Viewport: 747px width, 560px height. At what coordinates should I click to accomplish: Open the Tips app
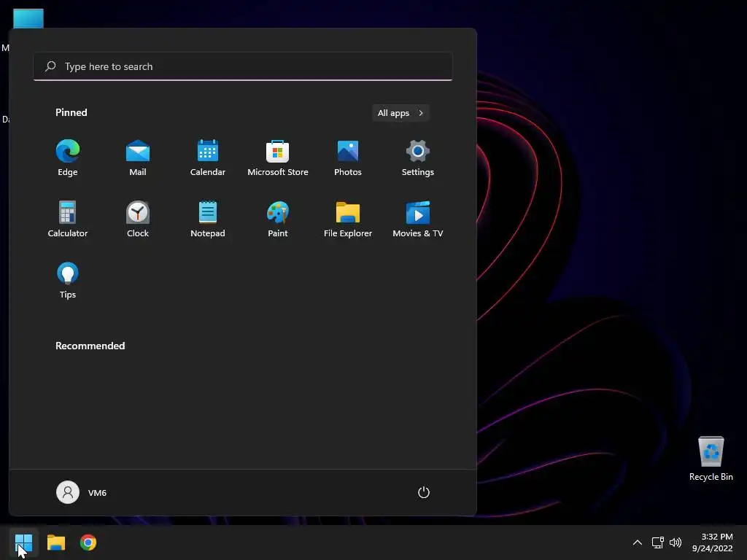(x=68, y=281)
